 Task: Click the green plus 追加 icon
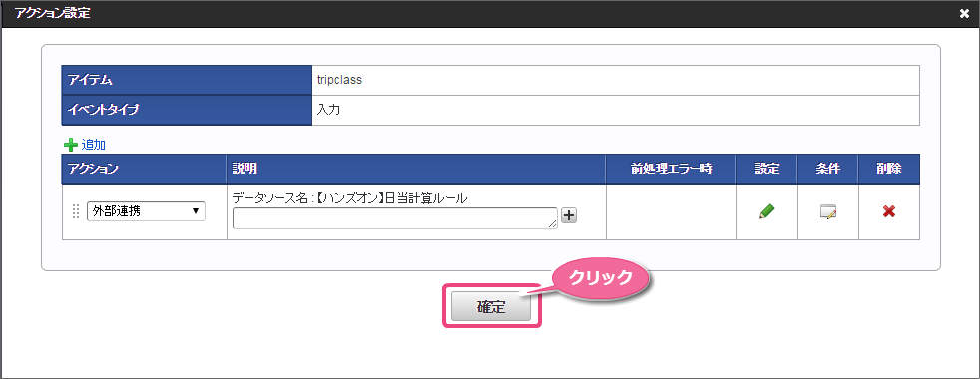click(70, 145)
